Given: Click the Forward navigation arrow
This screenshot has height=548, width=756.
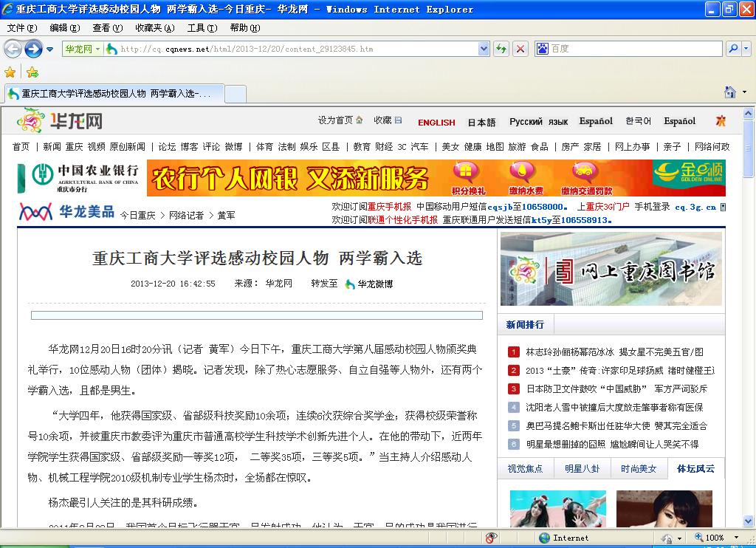Looking at the screenshot, I should coord(33,49).
